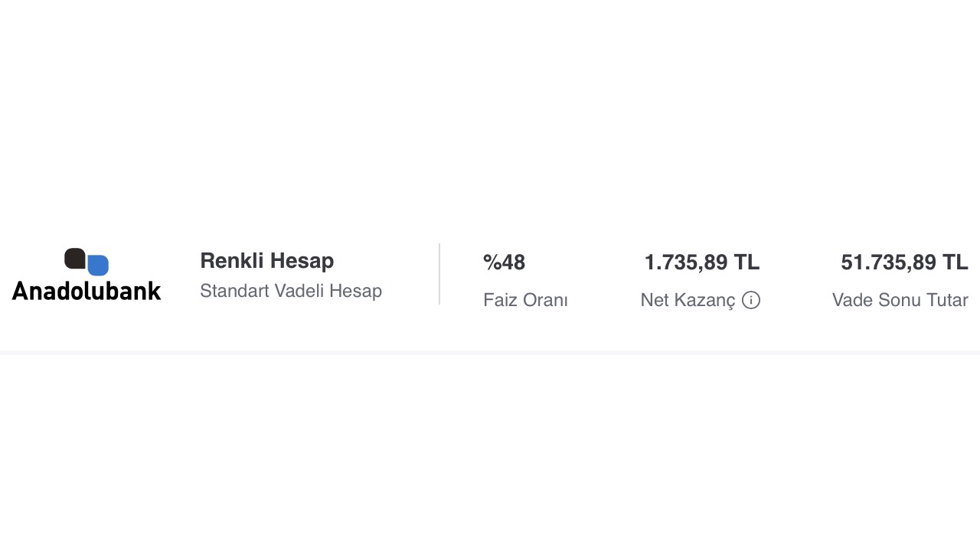980x551 pixels.
Task: Click the black shape in Anadolubank logo
Action: (74, 258)
